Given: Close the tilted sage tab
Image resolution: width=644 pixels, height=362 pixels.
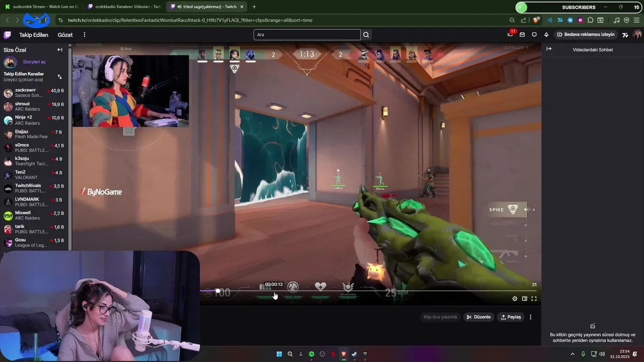Looking at the screenshot, I should click(x=242, y=7).
